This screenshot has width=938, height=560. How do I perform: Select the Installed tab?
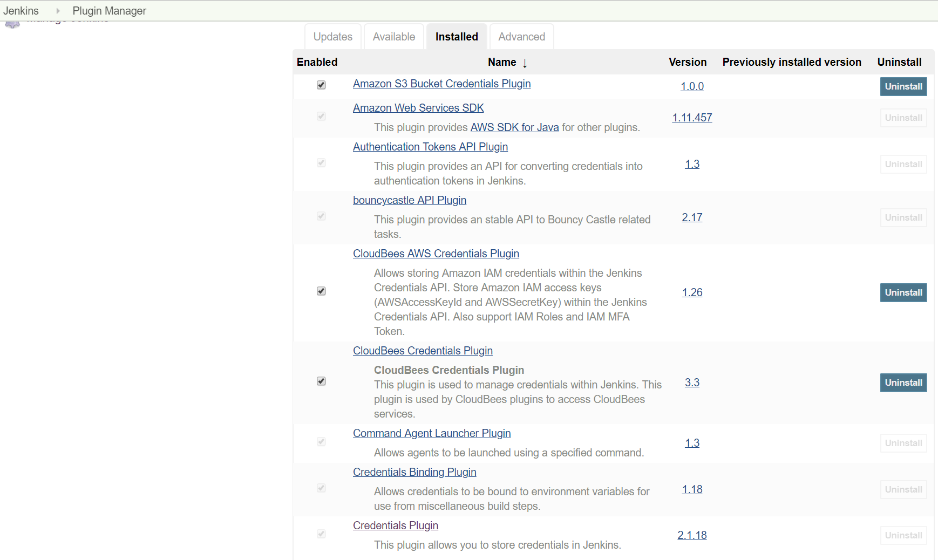click(457, 37)
